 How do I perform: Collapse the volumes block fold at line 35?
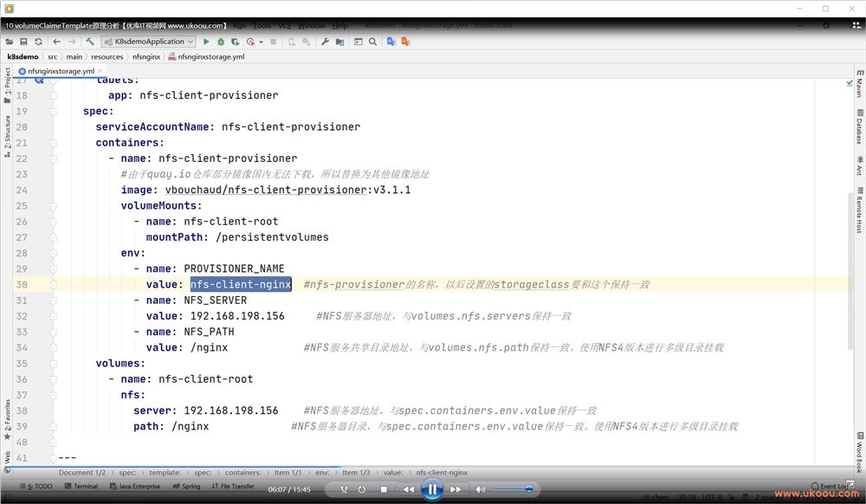click(54, 364)
